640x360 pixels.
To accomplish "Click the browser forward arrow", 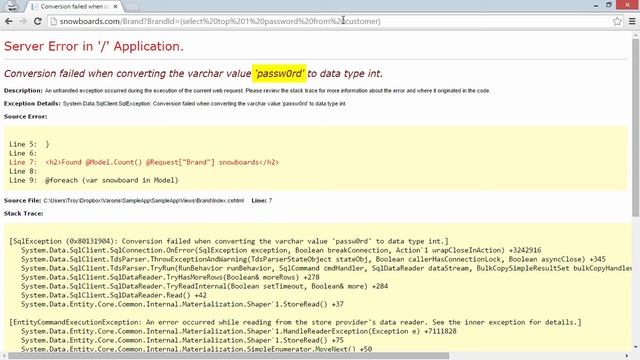I will coord(23,21).
